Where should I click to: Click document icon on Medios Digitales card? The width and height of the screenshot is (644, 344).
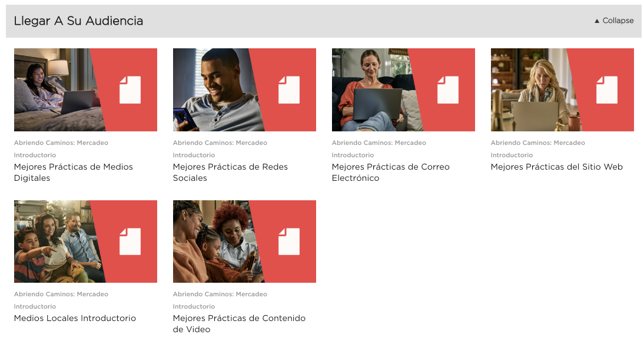click(x=130, y=90)
